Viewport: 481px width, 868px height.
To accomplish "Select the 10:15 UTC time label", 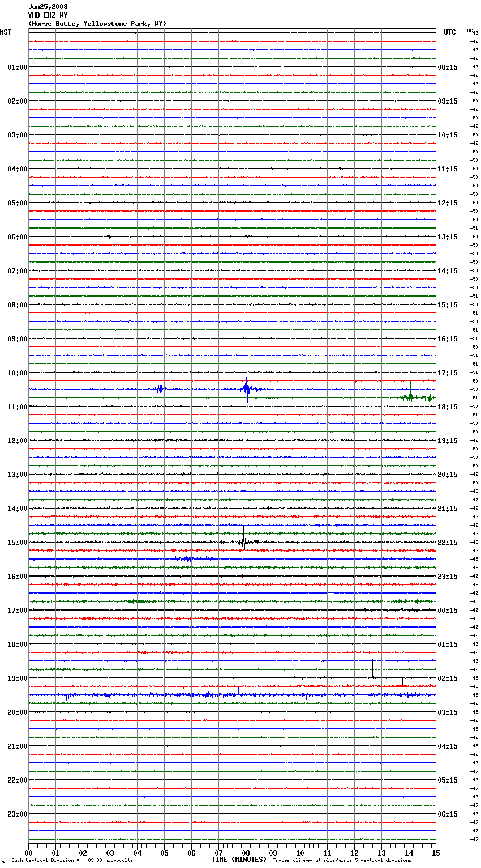I will (448, 135).
